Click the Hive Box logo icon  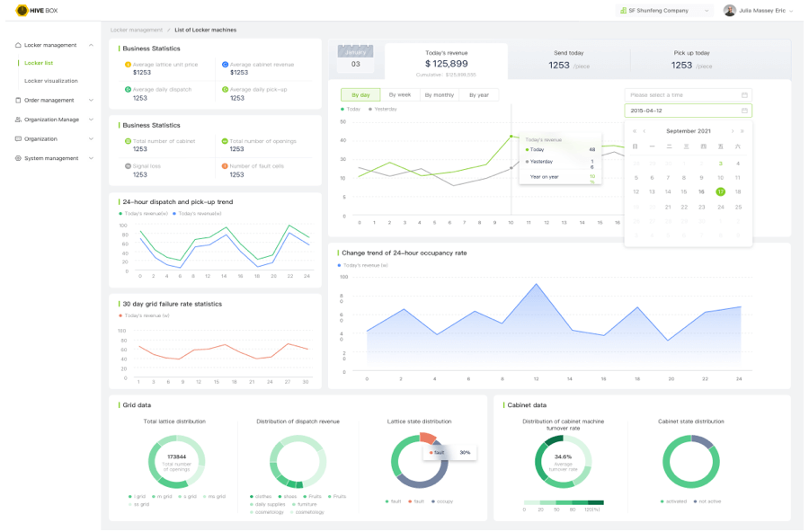22,10
